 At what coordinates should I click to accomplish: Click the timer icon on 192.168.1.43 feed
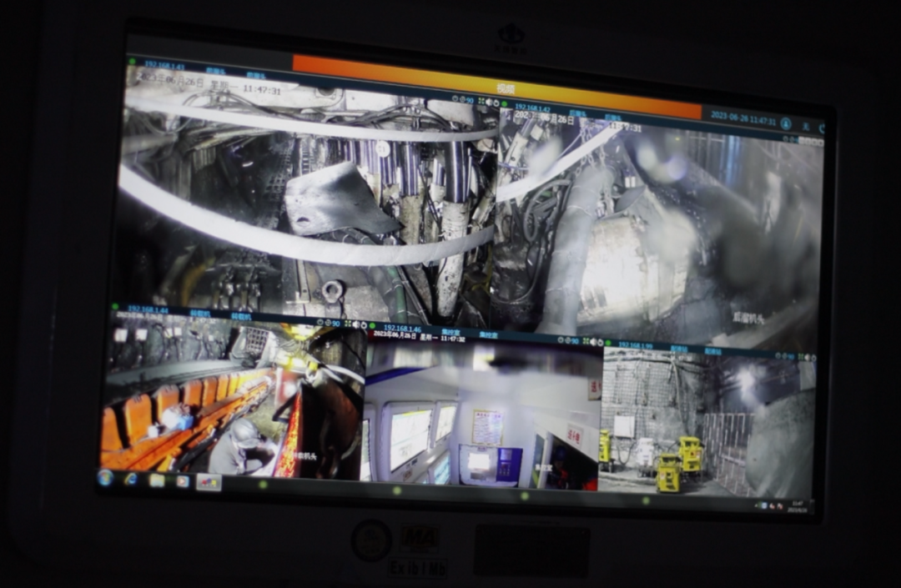pos(456,98)
